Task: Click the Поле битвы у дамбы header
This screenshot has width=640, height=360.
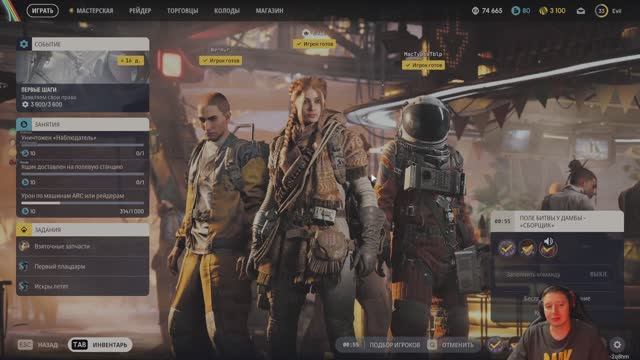Action: 557,221
